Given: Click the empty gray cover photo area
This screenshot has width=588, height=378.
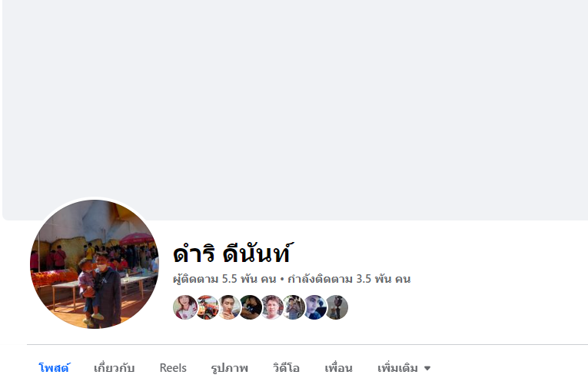Looking at the screenshot, I should pyautogui.click(x=295, y=109).
